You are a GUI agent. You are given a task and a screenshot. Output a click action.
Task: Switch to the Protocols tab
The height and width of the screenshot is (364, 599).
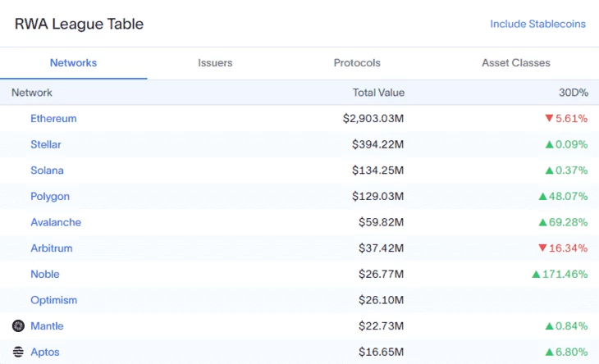click(x=357, y=63)
